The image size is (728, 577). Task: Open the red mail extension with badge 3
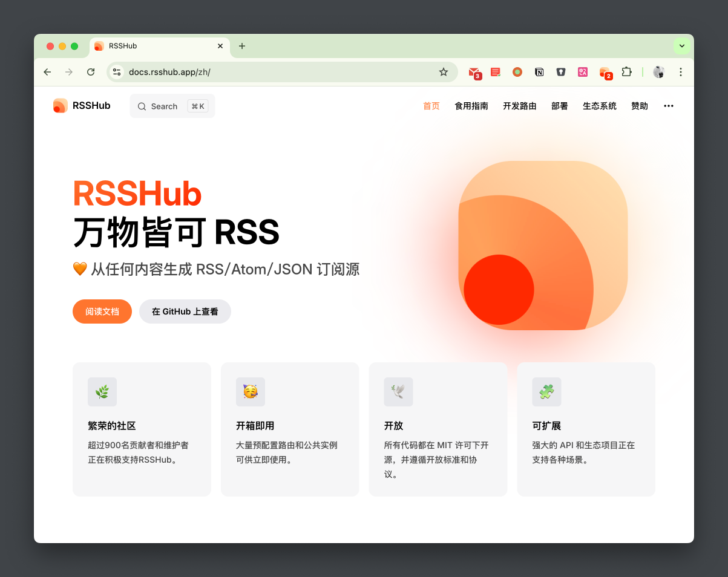pyautogui.click(x=474, y=73)
